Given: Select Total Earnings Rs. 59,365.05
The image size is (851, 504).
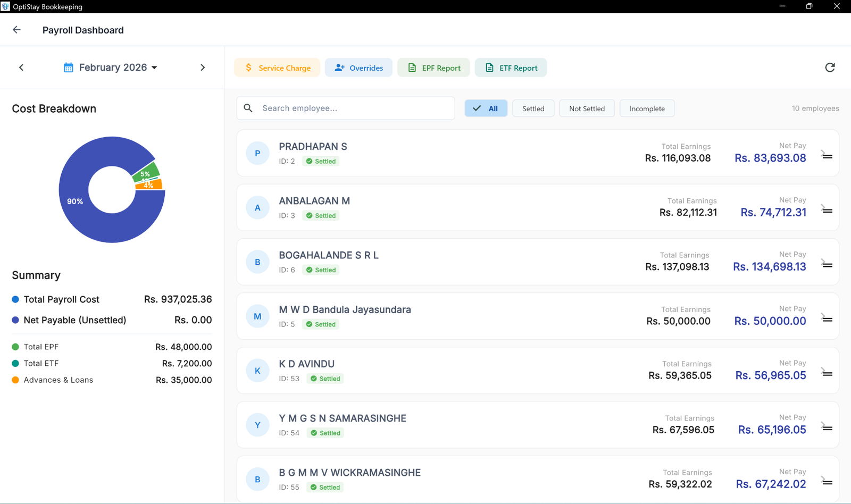Looking at the screenshot, I should pyautogui.click(x=680, y=375).
